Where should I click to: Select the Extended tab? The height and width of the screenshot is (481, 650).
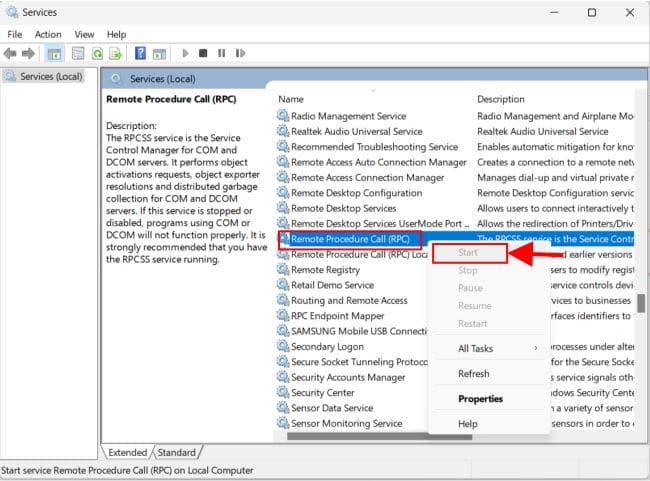[128, 452]
